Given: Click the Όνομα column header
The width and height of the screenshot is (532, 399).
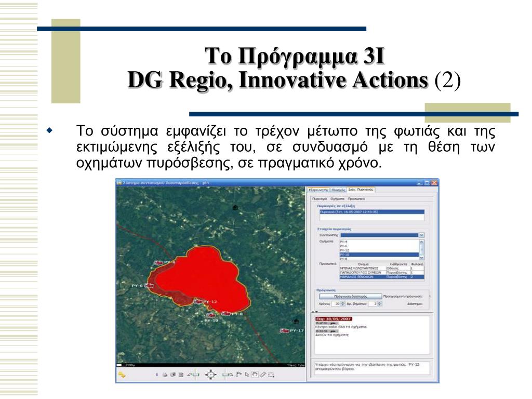Looking at the screenshot, I should (363, 264).
